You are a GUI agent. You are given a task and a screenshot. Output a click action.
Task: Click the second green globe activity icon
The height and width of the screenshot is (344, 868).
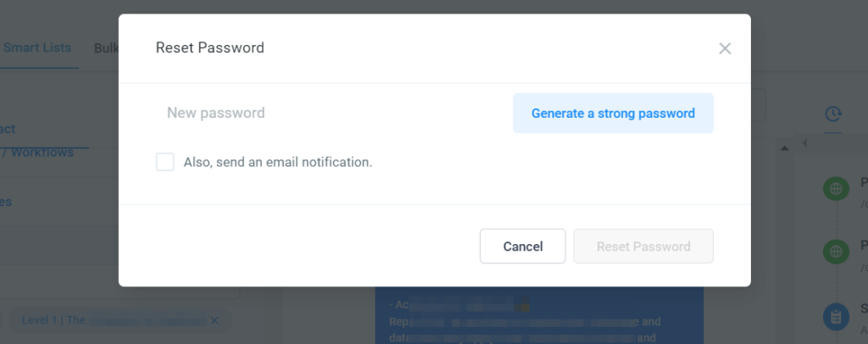(x=836, y=252)
